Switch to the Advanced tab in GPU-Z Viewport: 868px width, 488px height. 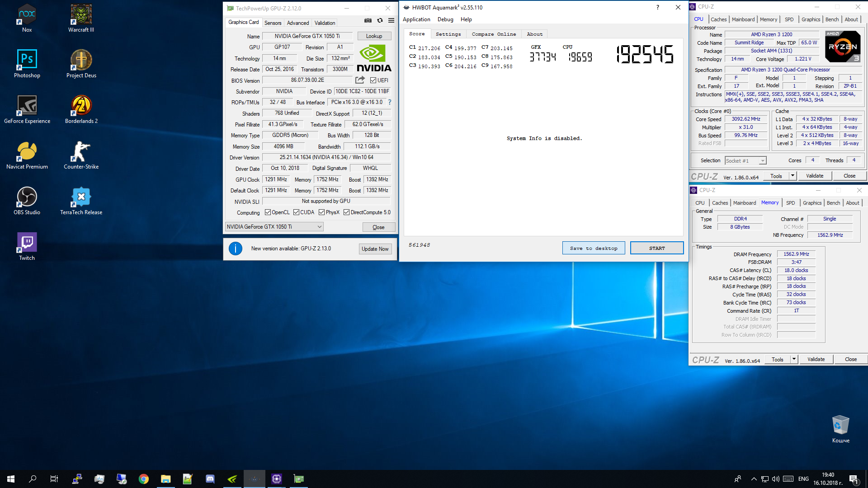(298, 23)
